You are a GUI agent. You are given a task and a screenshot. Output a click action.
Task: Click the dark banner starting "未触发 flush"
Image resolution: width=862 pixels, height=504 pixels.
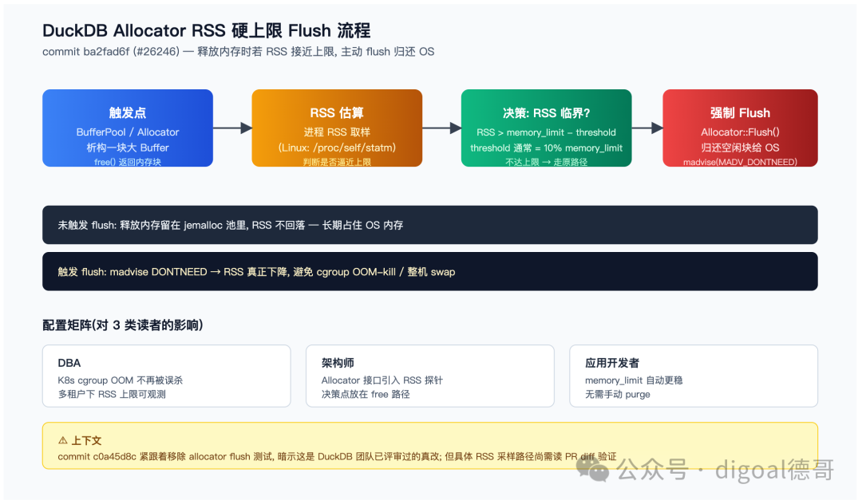point(430,225)
